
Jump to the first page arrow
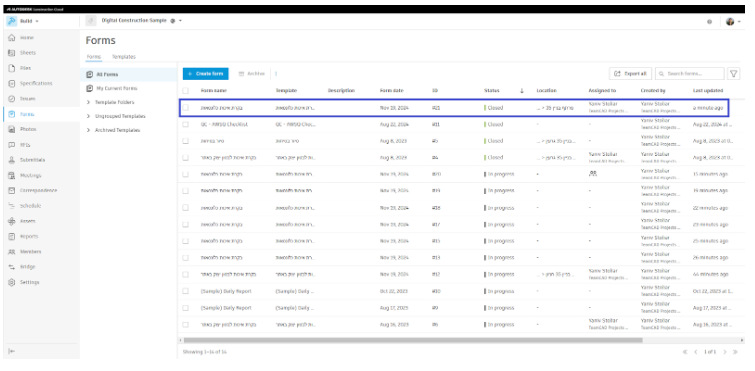[x=685, y=352]
